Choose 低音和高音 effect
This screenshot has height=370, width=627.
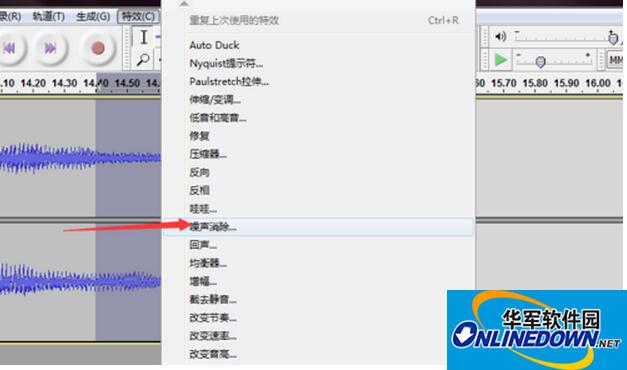click(x=318, y=118)
